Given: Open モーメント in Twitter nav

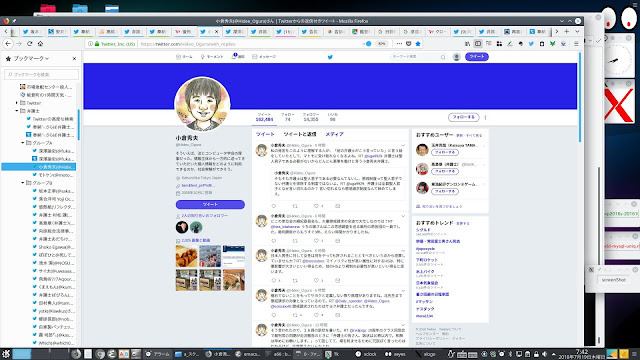Looking at the screenshot, I should (211, 57).
